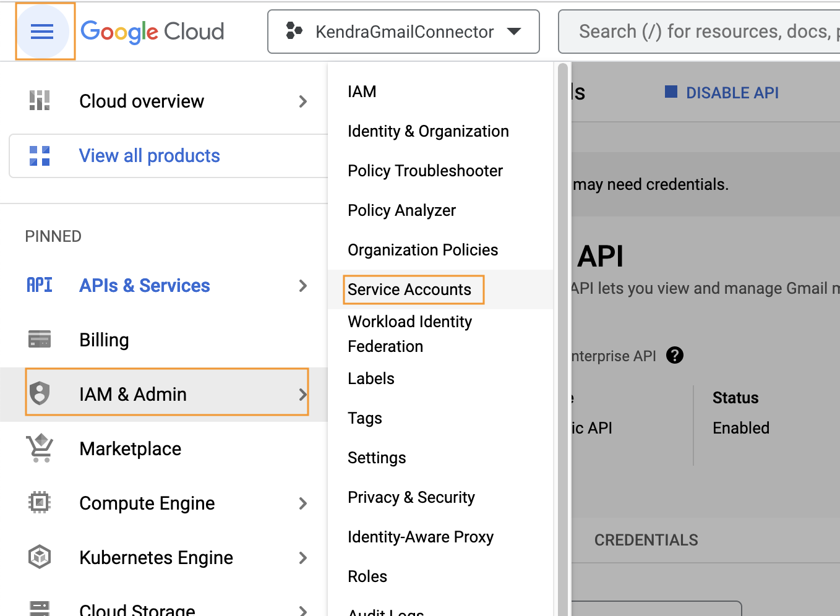Click the Cloud Storage icon
The width and height of the screenshot is (840, 616).
pos(40,608)
